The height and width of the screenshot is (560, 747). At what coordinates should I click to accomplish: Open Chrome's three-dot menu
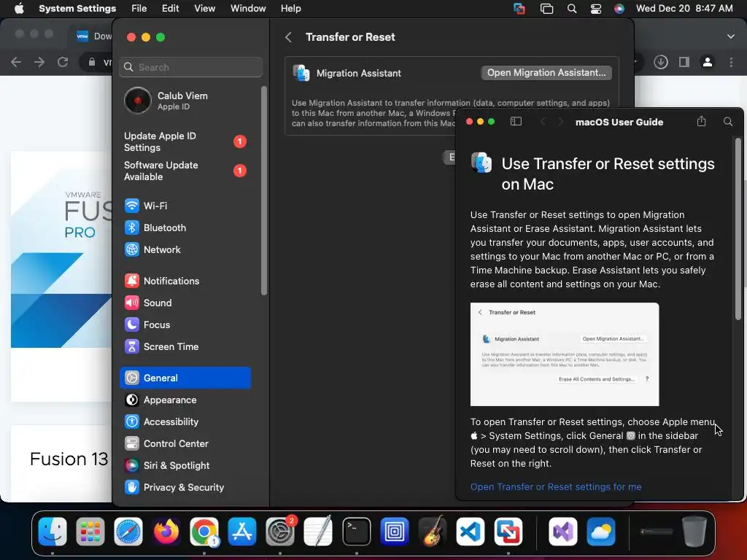pyautogui.click(x=731, y=62)
